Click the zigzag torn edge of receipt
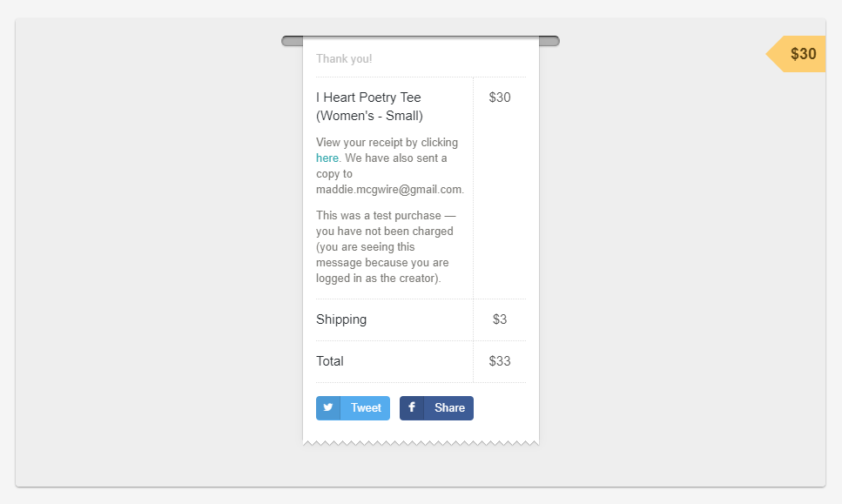 pyautogui.click(x=421, y=442)
